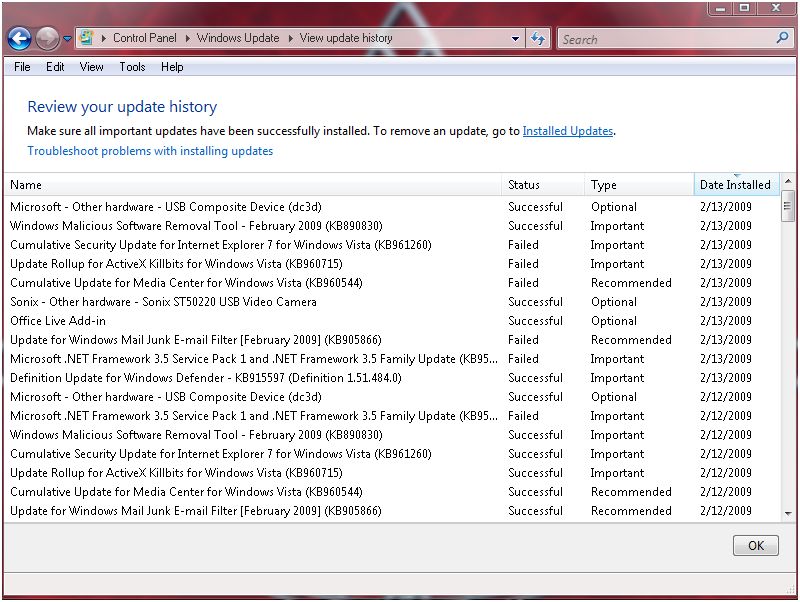Select failed Cumulative Update for Media Center row
Viewport: 800px width, 602px height.
click(392, 283)
